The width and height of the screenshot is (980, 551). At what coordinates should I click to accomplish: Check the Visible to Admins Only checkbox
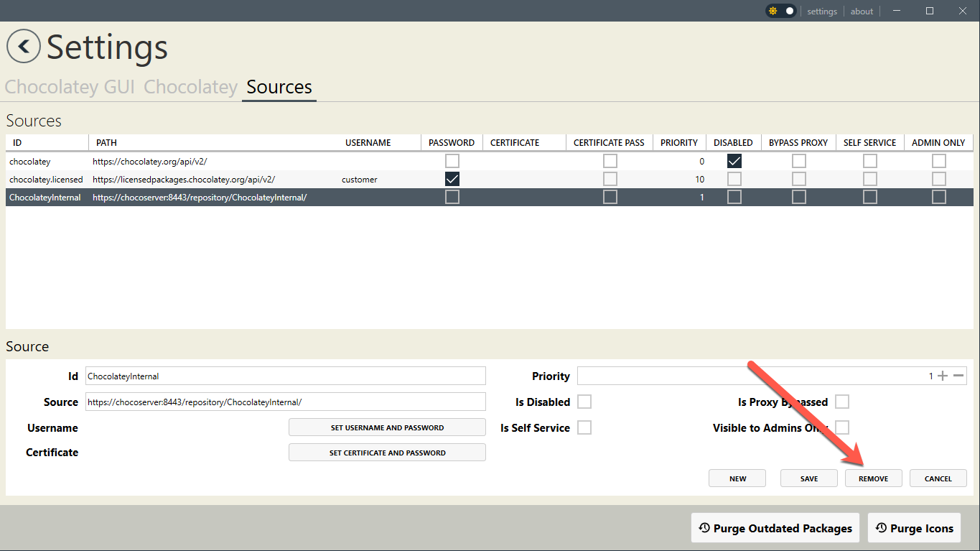[842, 427]
